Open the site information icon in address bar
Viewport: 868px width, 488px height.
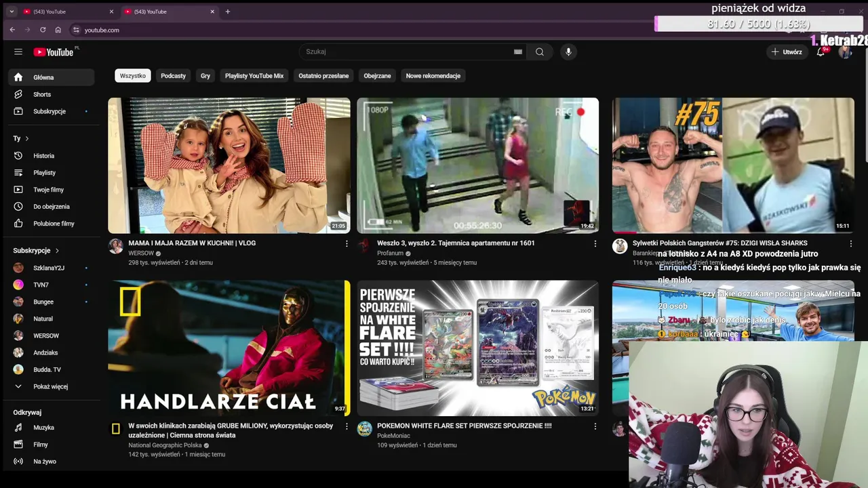coord(76,30)
